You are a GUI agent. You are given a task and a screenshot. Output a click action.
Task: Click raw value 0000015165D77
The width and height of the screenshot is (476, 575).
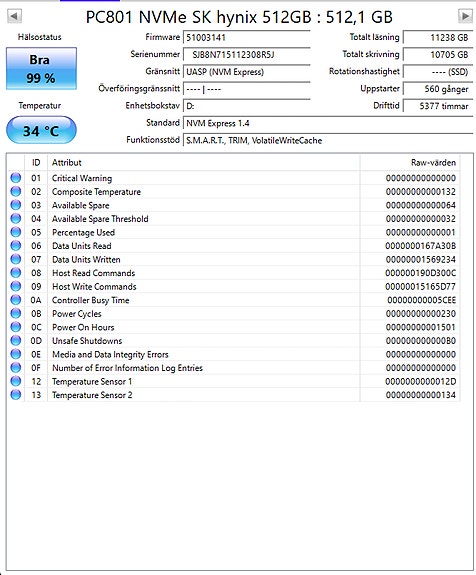(421, 287)
